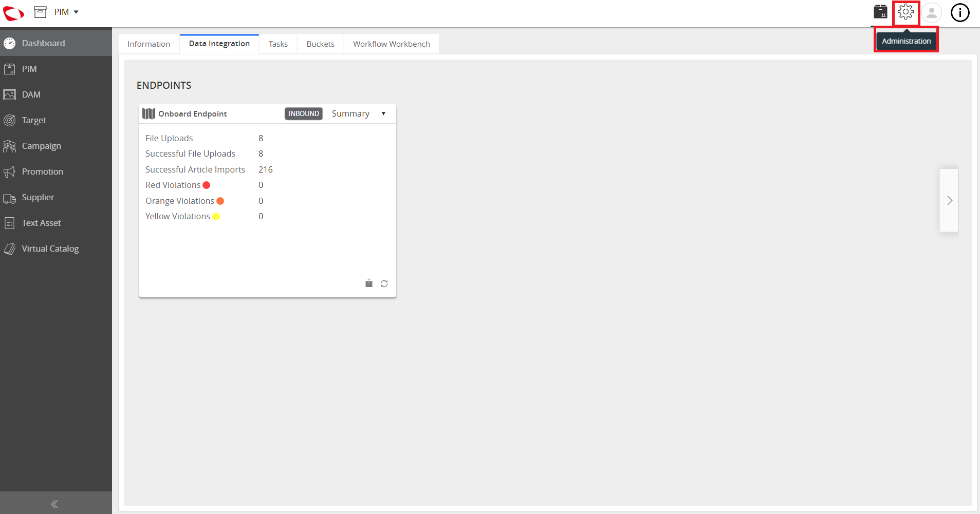Viewport: 980px width, 514px height.
Task: Open Promotion in the sidebar
Action: (56, 172)
